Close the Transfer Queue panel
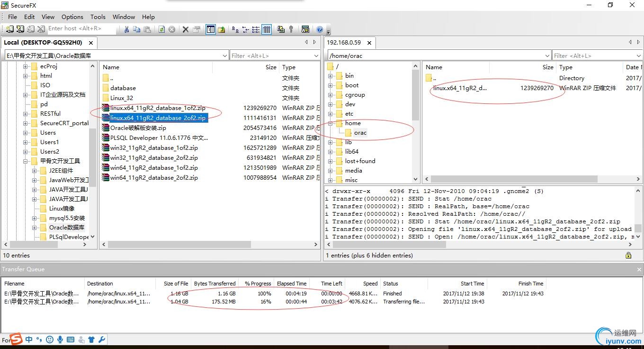644x349 pixels. click(639, 269)
